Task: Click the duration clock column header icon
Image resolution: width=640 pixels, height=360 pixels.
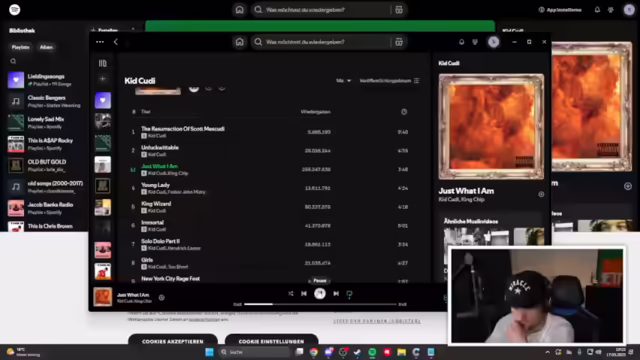Action: pos(404,112)
